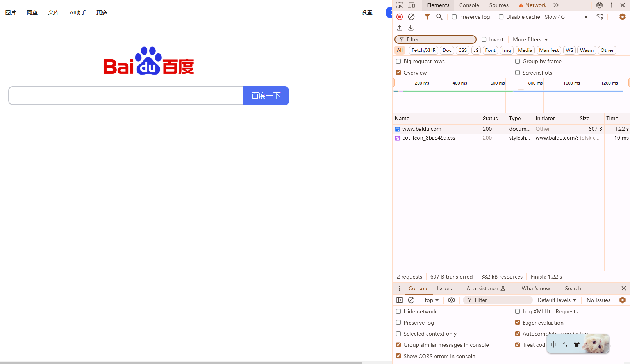Uncheck the Overview option
Screen dimensions: 630x364
click(398, 73)
